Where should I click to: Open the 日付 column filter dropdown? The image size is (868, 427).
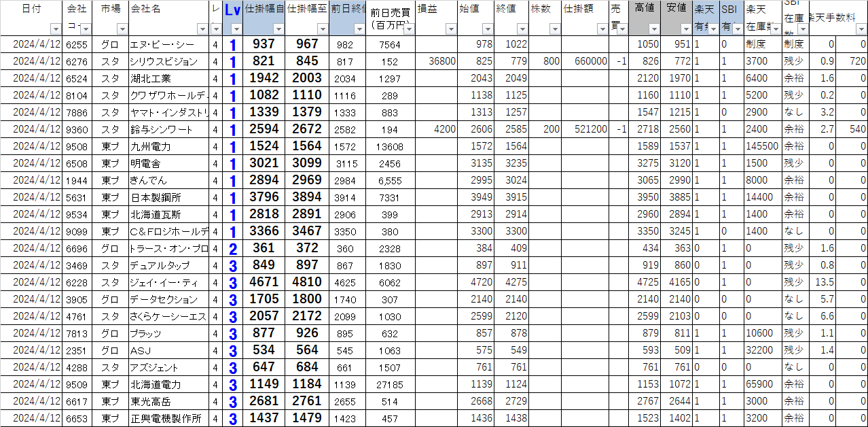56,29
